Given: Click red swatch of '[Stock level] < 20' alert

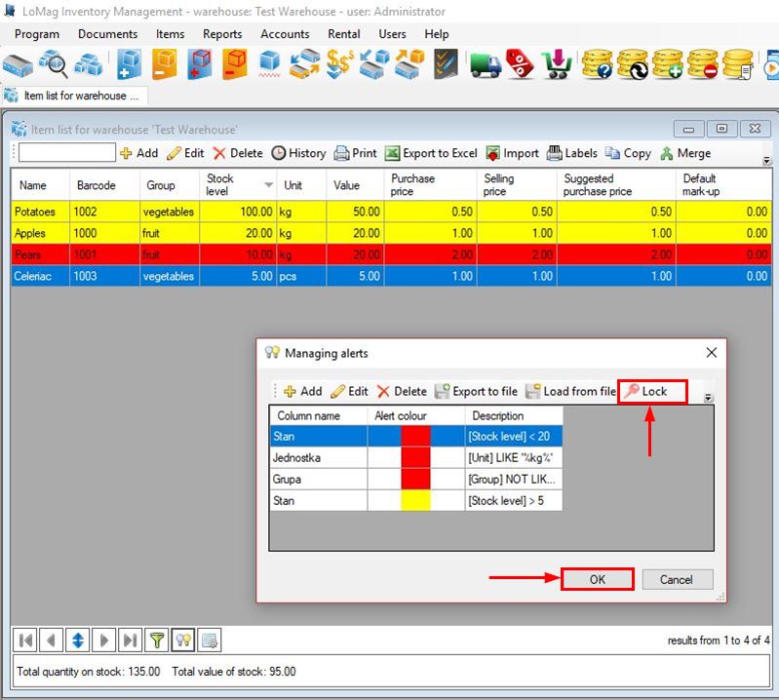Looking at the screenshot, I should coord(415,436).
